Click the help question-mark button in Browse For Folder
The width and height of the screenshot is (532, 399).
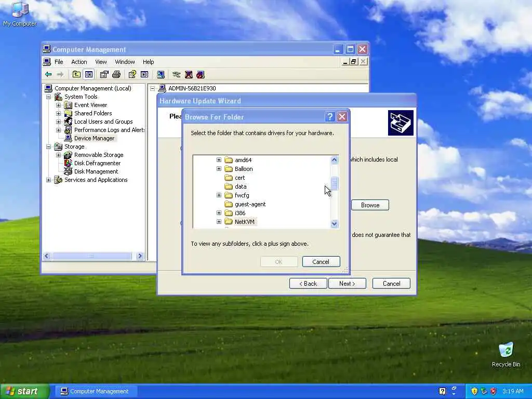pos(330,117)
